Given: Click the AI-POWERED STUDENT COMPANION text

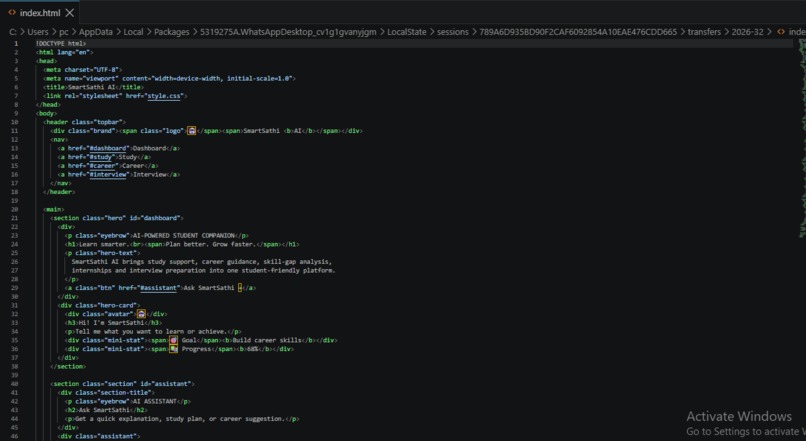Looking at the screenshot, I should click(184, 235).
